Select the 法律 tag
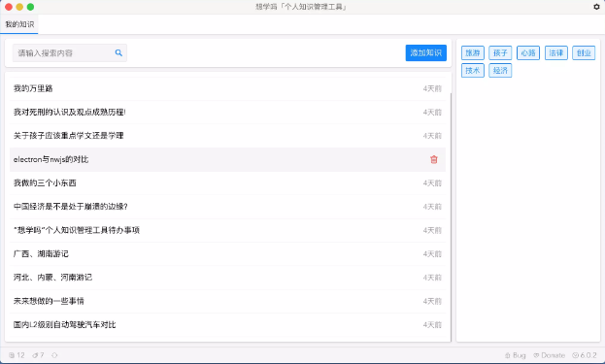Viewport: 605px width, 364px height. tap(556, 52)
